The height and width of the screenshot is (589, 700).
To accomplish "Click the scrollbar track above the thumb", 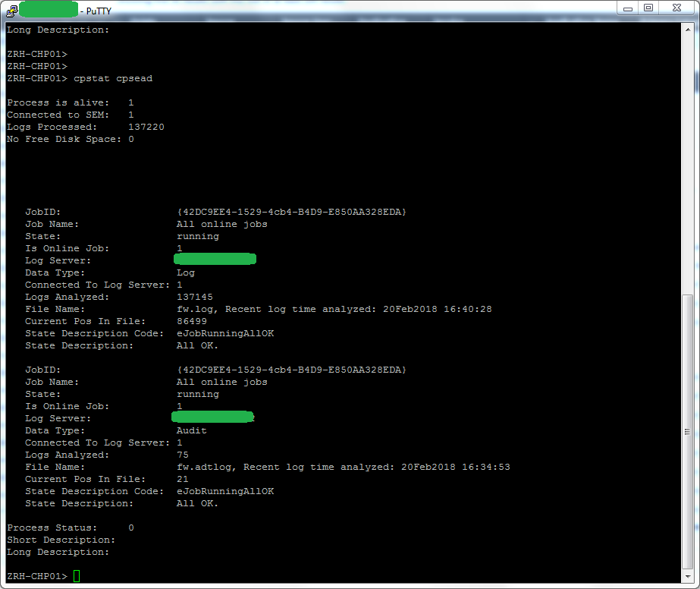I will [688, 165].
